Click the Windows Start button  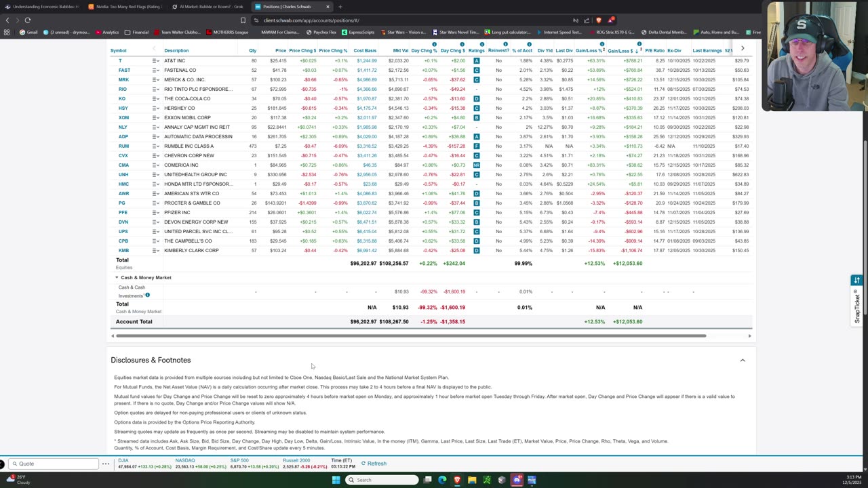pos(336,480)
